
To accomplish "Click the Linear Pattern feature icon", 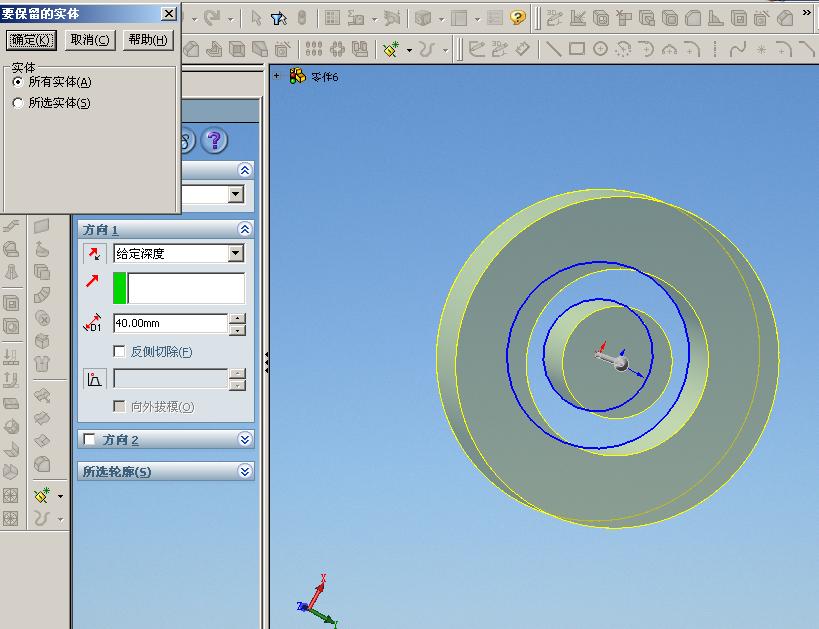I will 313,49.
